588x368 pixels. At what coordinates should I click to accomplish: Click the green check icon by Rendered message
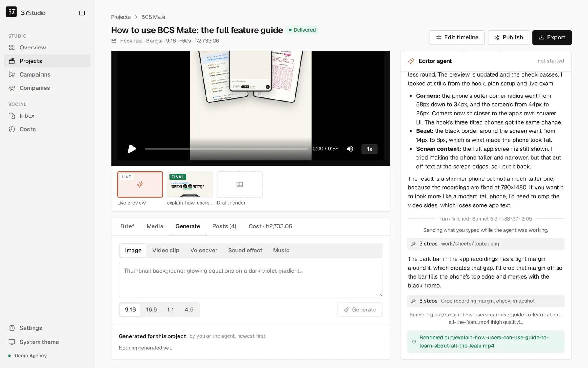(x=414, y=342)
